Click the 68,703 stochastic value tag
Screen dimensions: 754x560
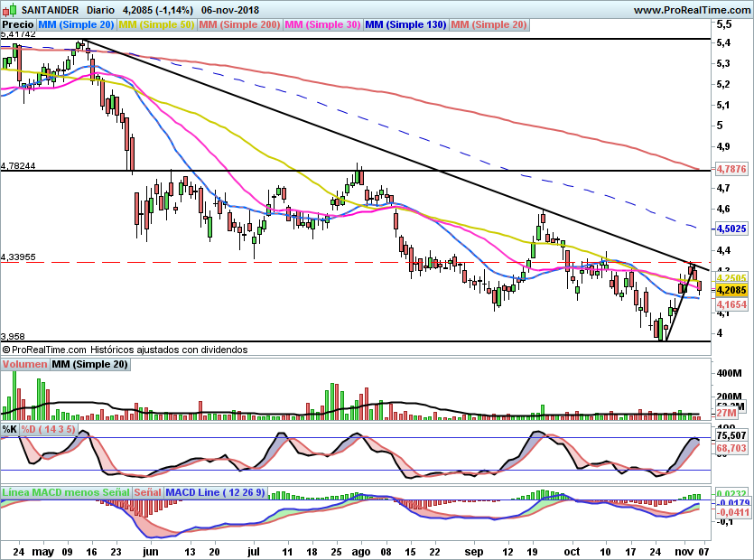coord(731,448)
